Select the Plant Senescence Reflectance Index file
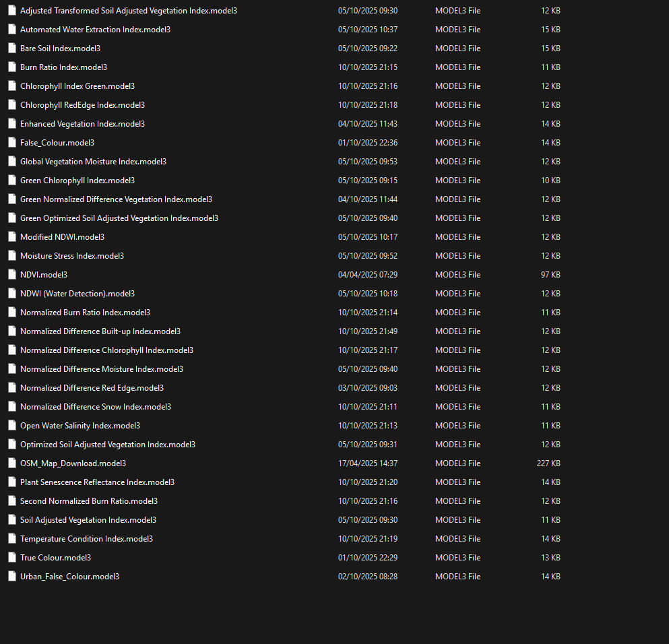 tap(97, 482)
